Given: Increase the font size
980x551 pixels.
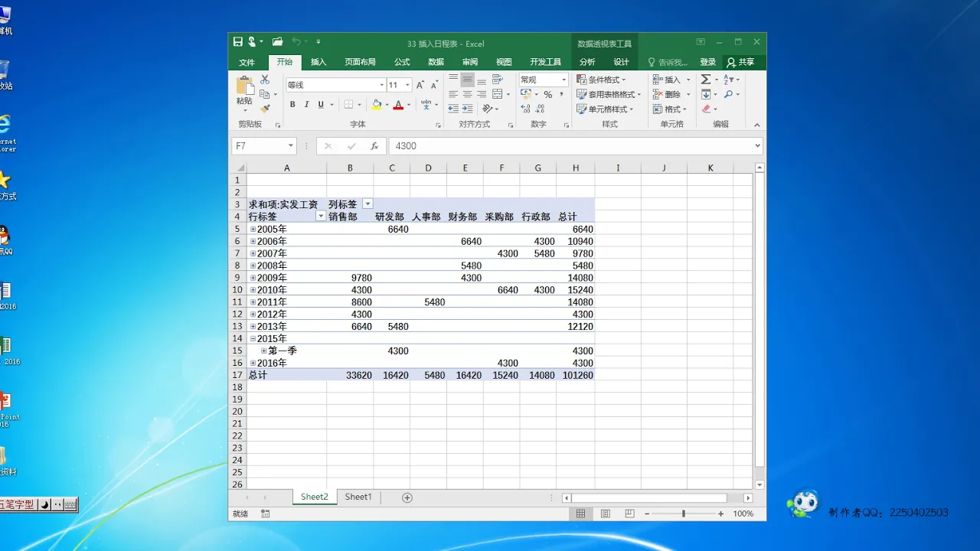Looking at the screenshot, I should [420, 85].
